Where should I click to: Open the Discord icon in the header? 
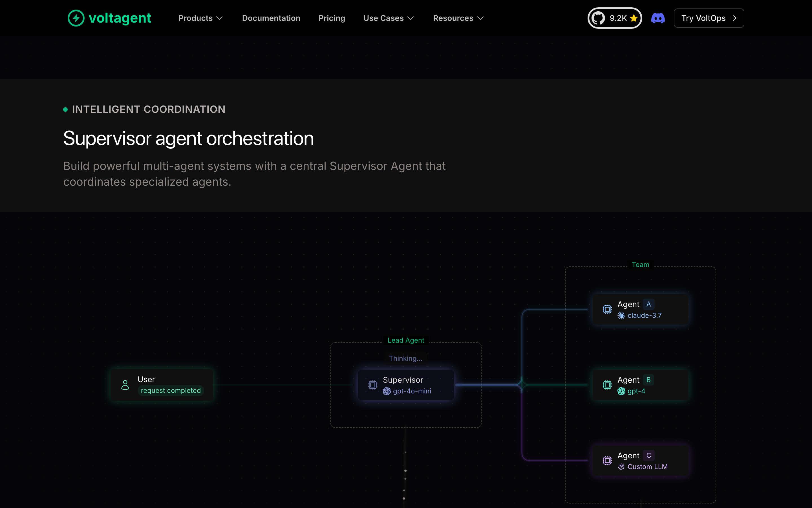point(658,18)
